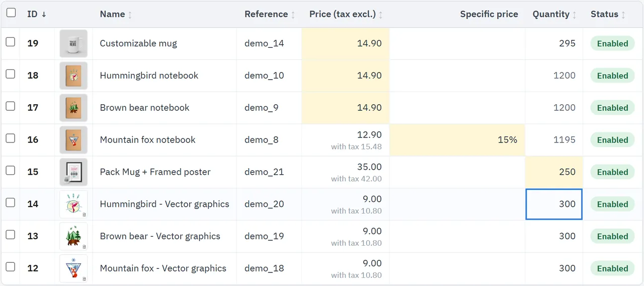Screen dimensions: 644x286
Task: Toggle Enabled badge of Hummingbird - Vector graphics
Action: click(612, 204)
